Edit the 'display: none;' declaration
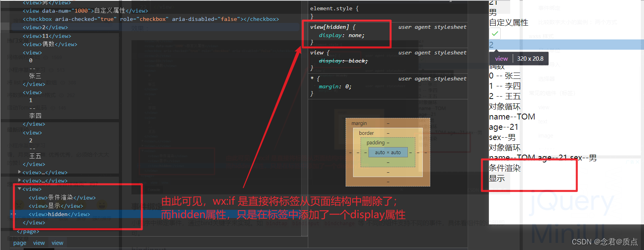Viewport: 644px width, 250px height. 342,35
